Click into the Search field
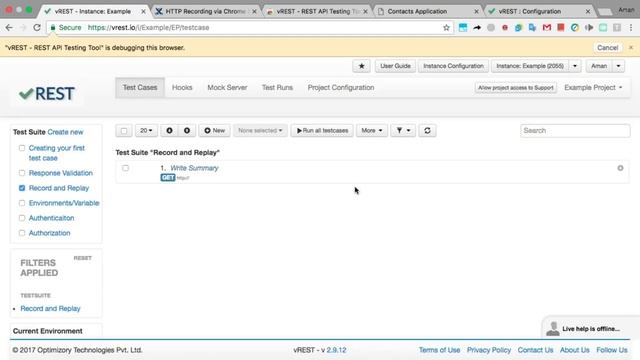 tap(575, 131)
